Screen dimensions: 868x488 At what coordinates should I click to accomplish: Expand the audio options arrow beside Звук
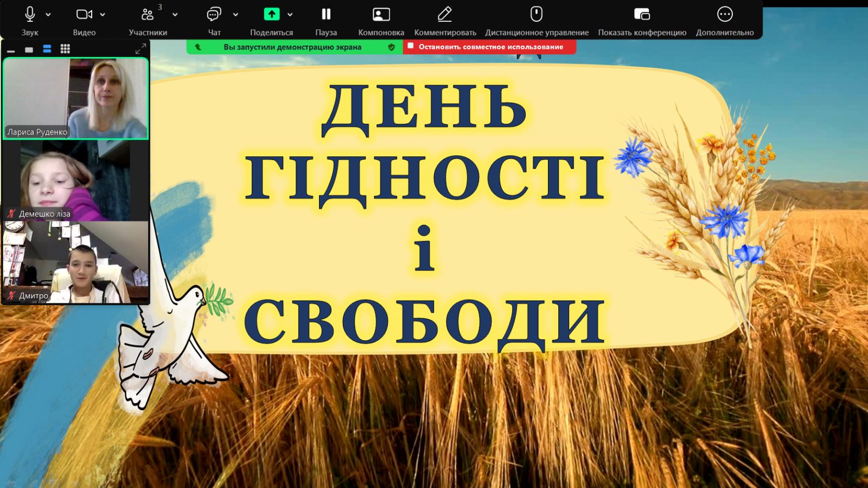48,15
